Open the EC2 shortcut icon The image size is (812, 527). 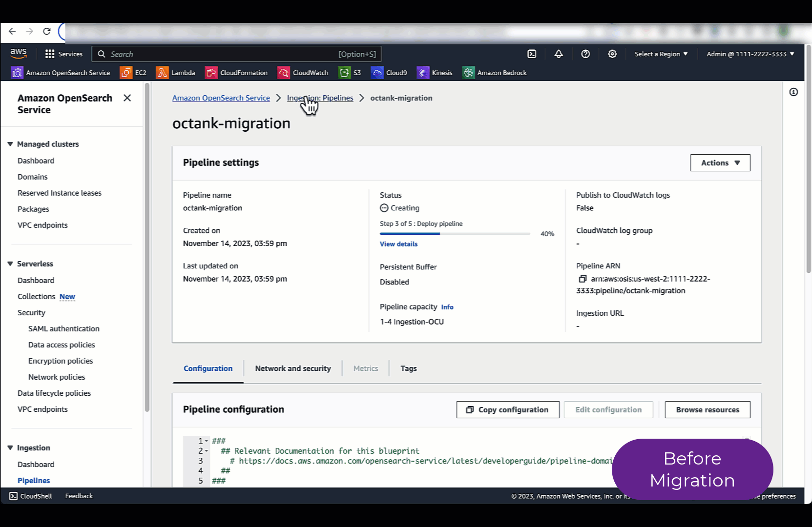[126, 73]
